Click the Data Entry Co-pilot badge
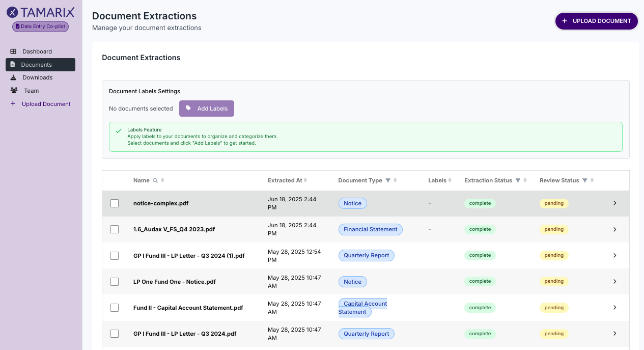Viewport: 644px width, 350px height. coord(41,26)
